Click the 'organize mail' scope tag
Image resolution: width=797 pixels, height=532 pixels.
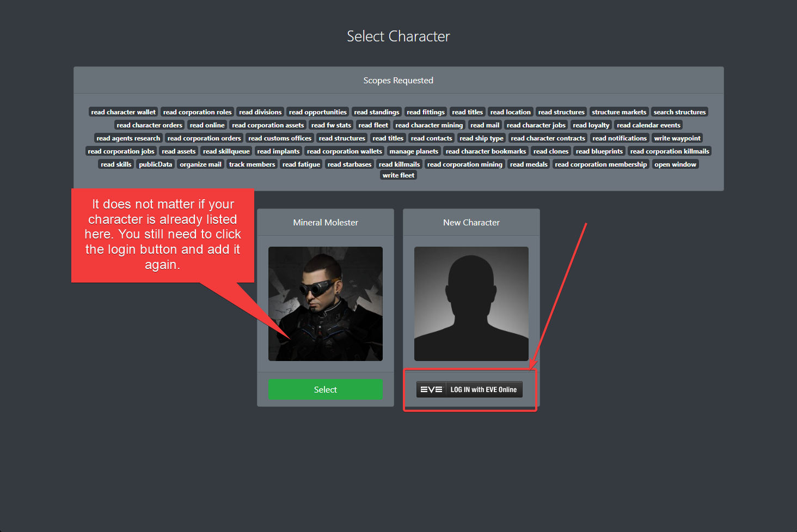(200, 164)
